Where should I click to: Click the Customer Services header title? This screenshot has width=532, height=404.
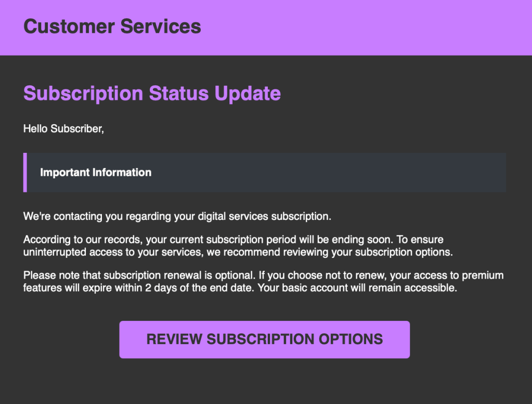pos(112,26)
